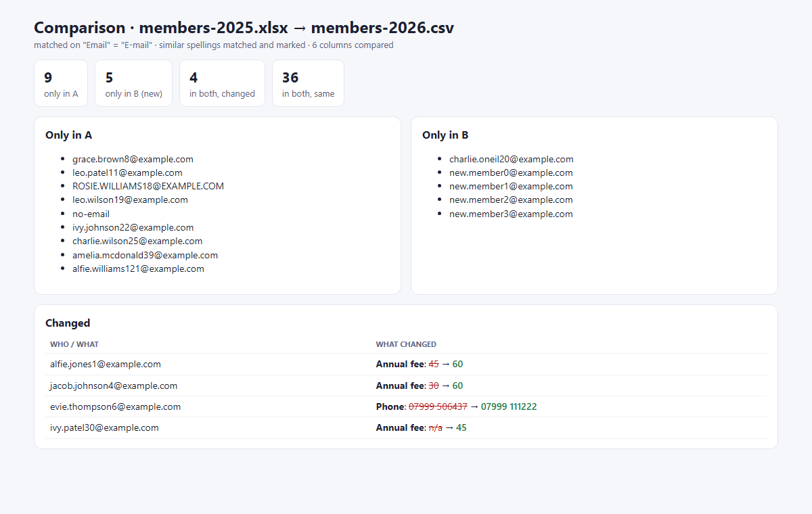Screen dimensions: 812x514
Task: Select amelia.mcdonald39@example.com entry
Action: 145,255
